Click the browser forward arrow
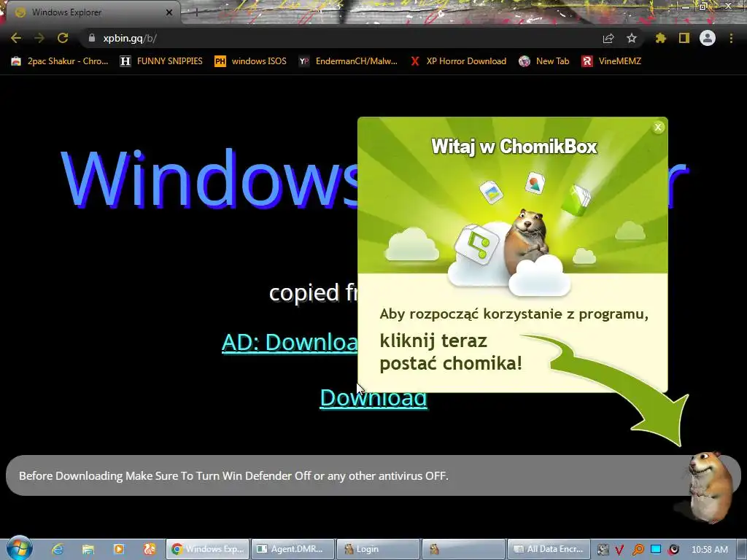This screenshot has height=560, width=747. pyautogui.click(x=39, y=38)
